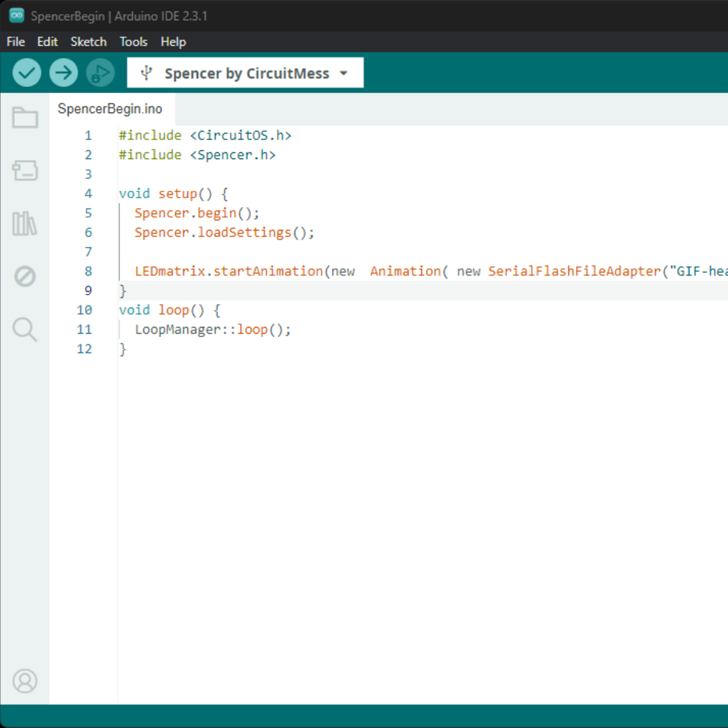Open the Tools menu
The width and height of the screenshot is (728, 728).
click(133, 42)
